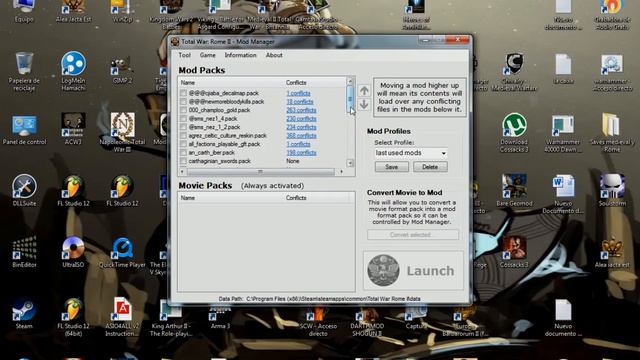Select the ASIO4ALL v2 Instruction PDF icon
The width and height of the screenshot is (640, 360).
122,317
